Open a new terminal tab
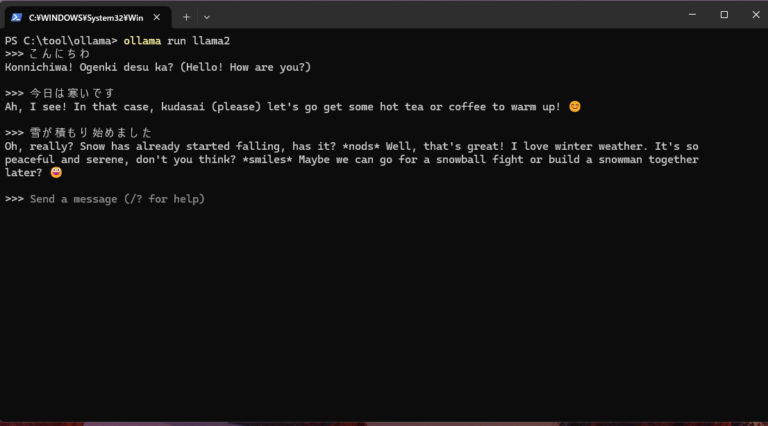The height and width of the screenshot is (426, 768). click(186, 16)
